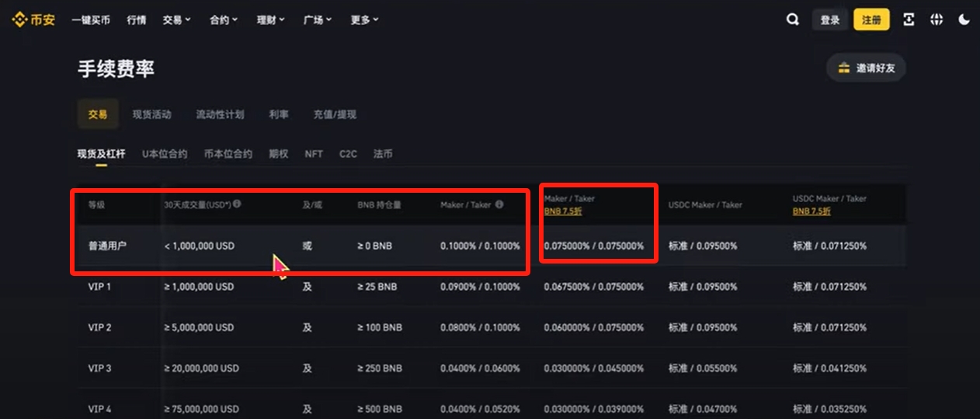Switch to the 现货活动 tab
The width and height of the screenshot is (980, 419).
(x=152, y=114)
